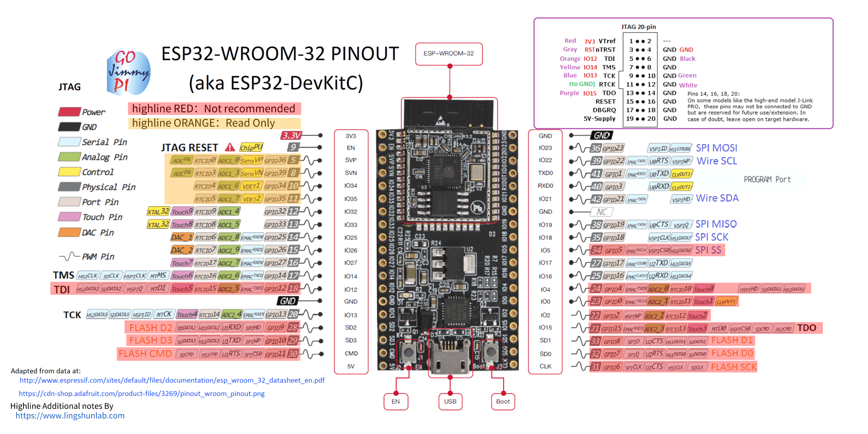Click the 'TCK' label on the left
Viewport: 868px width, 434px height.
[x=72, y=315]
